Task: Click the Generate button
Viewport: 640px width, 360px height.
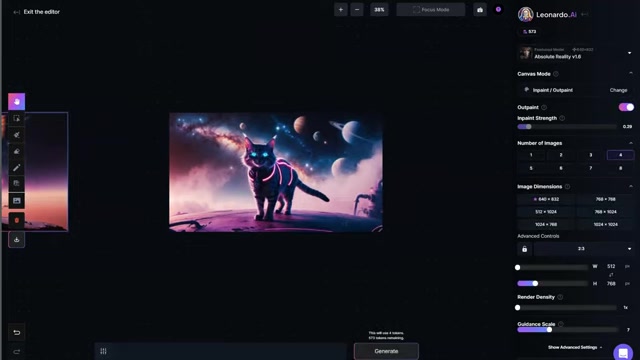Action: (x=386, y=351)
